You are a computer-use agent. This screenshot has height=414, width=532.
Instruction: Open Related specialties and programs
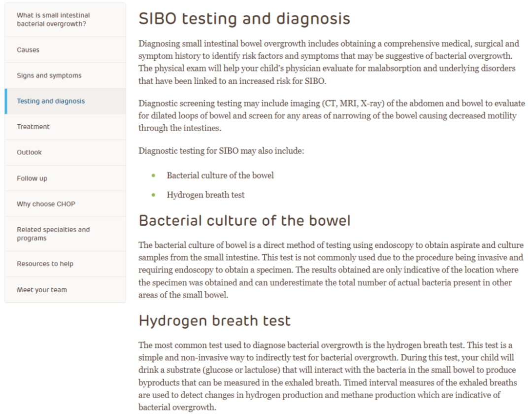click(x=53, y=234)
